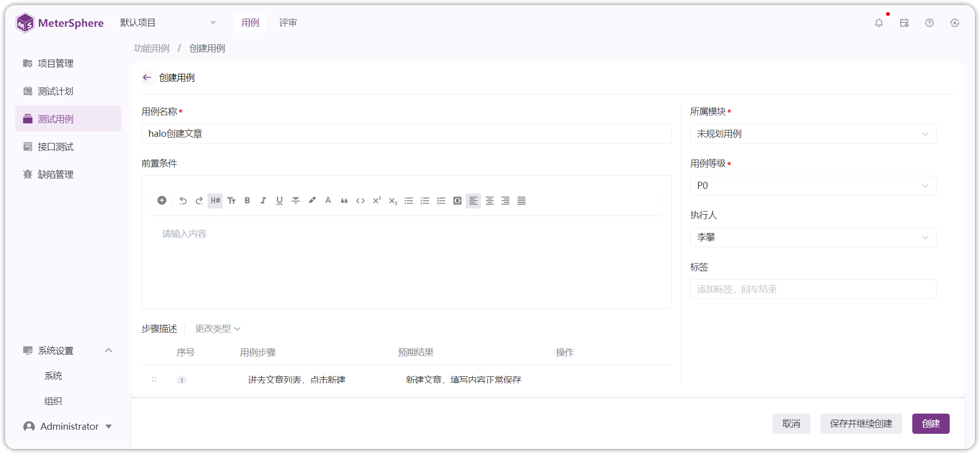Open the 所属模块 dropdown
Image resolution: width=980 pixels, height=454 pixels.
pyautogui.click(x=813, y=134)
